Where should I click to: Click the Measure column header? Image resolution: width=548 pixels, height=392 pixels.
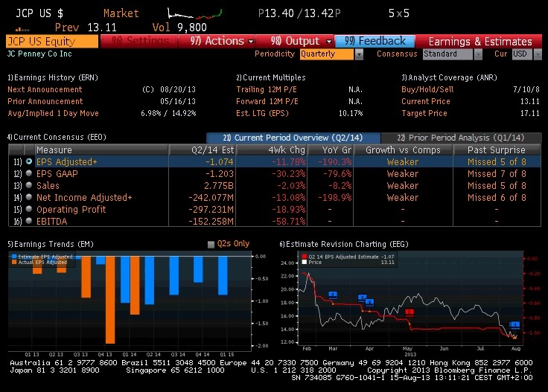[x=101, y=150]
